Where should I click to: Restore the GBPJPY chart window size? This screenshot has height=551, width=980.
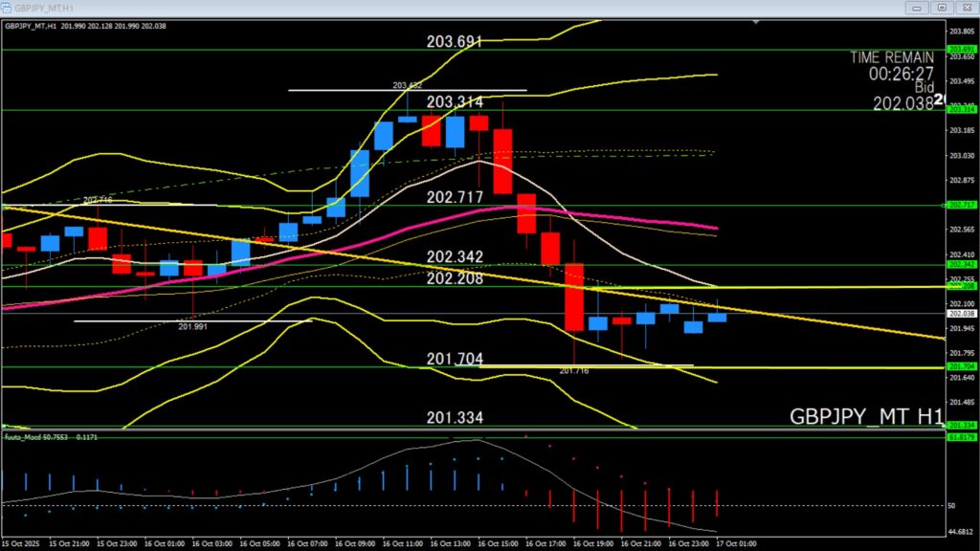point(942,8)
